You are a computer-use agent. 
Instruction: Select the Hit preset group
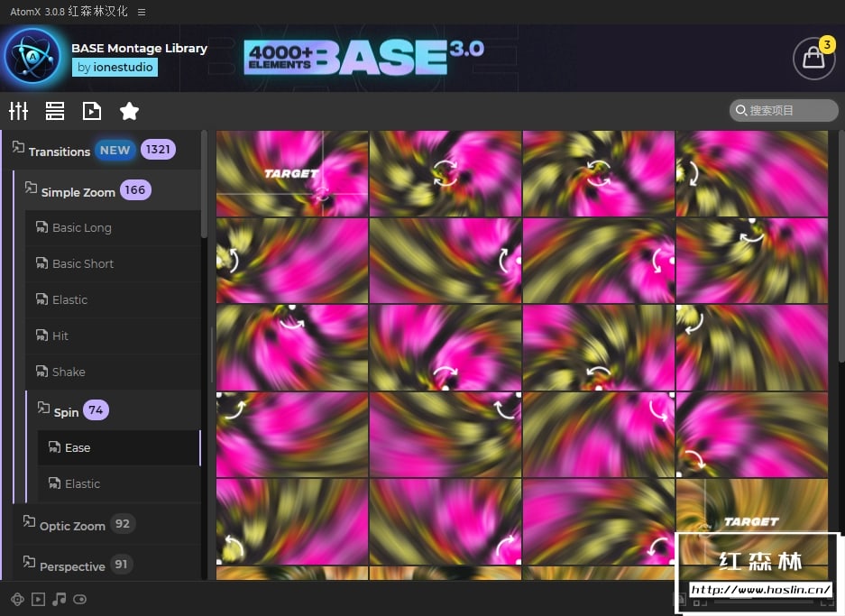point(113,336)
